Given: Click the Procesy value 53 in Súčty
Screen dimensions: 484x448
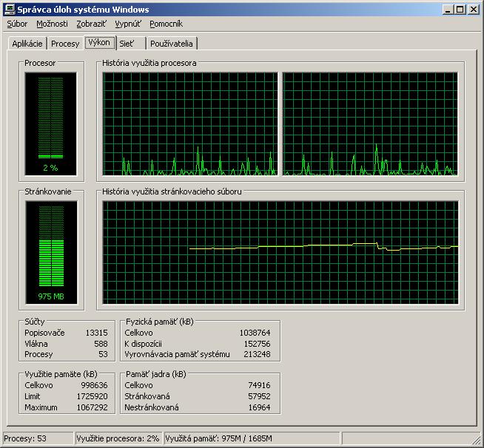Looking at the screenshot, I should tap(103, 354).
